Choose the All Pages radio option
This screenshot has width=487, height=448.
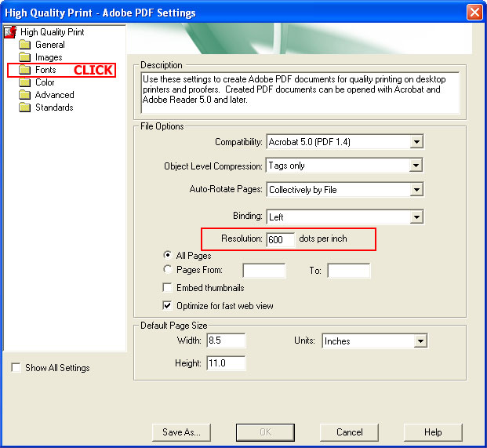point(167,256)
